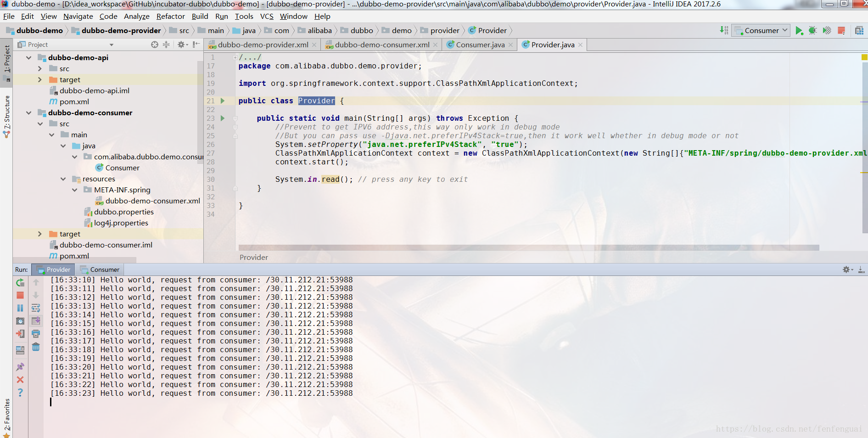Click Provider class breadcrumb in navigation bar

point(492,30)
